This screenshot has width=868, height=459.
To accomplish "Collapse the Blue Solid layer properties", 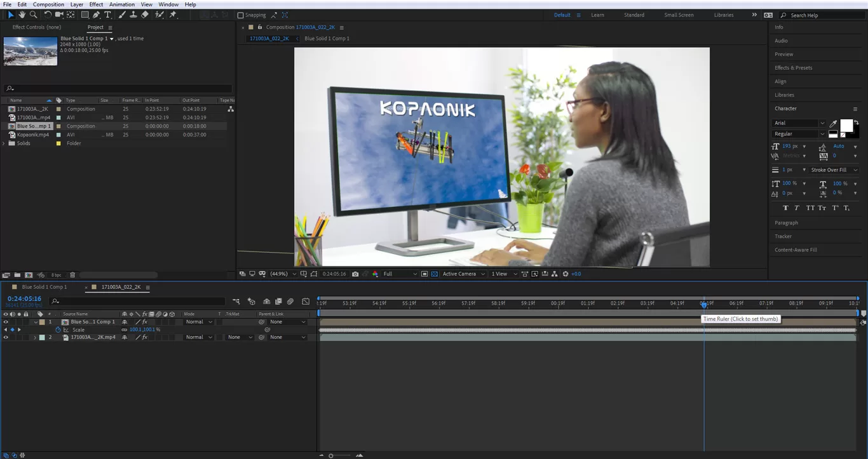I will click(36, 322).
